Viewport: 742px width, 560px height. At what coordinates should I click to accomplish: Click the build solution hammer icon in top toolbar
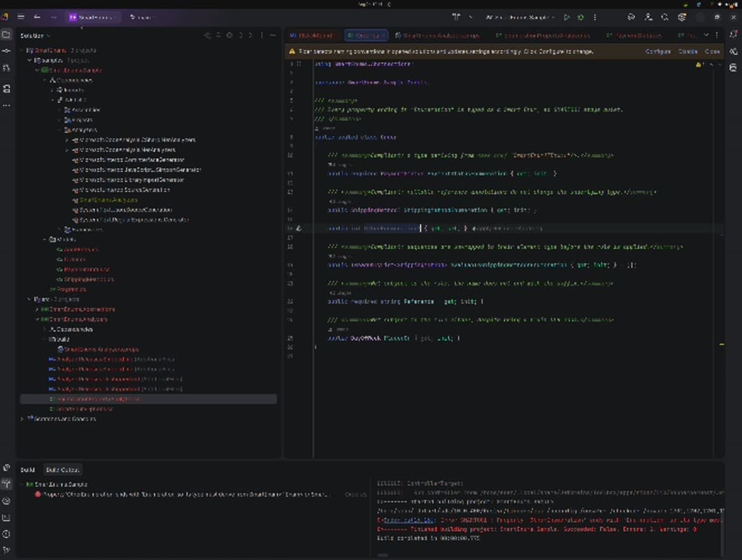tap(455, 17)
